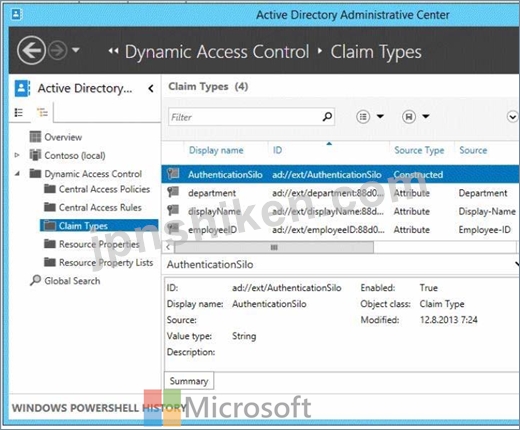The height and width of the screenshot is (430, 520).
Task: Collapse the Dynamic Access Control node
Action: pyautogui.click(x=17, y=173)
